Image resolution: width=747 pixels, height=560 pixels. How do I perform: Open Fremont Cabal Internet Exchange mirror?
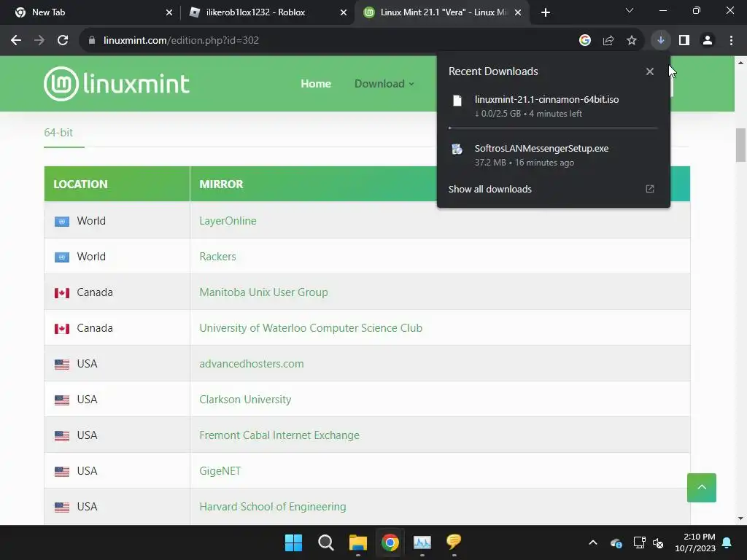pos(279,435)
